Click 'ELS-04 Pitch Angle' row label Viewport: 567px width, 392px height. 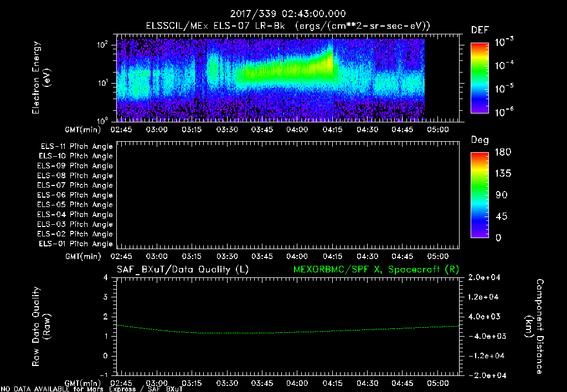(75, 214)
